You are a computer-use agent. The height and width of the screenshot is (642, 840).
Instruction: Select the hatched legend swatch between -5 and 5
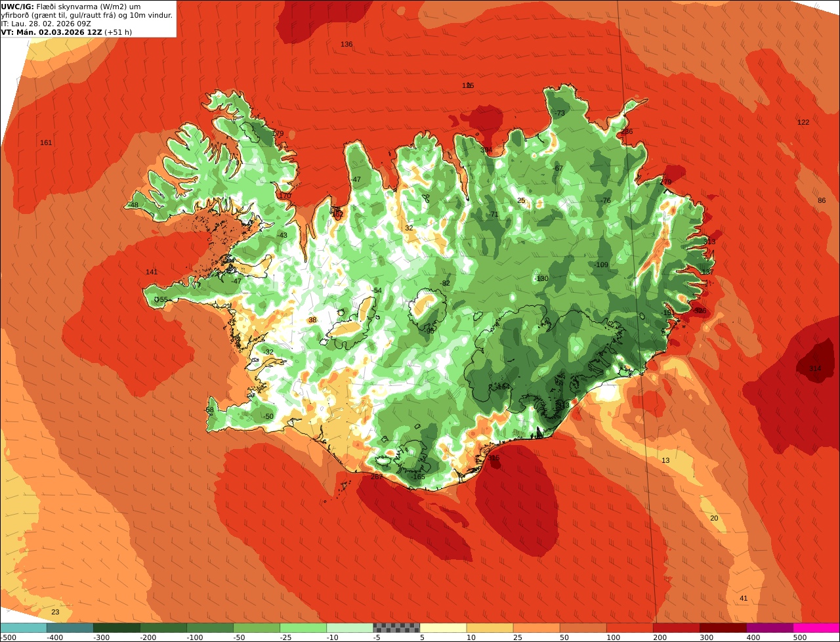click(396, 628)
